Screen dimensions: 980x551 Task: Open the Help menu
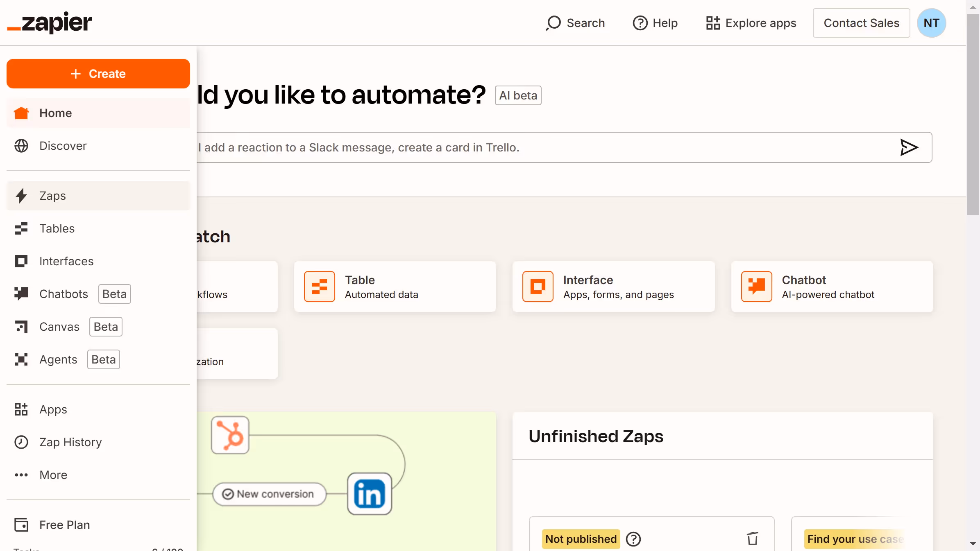(655, 23)
